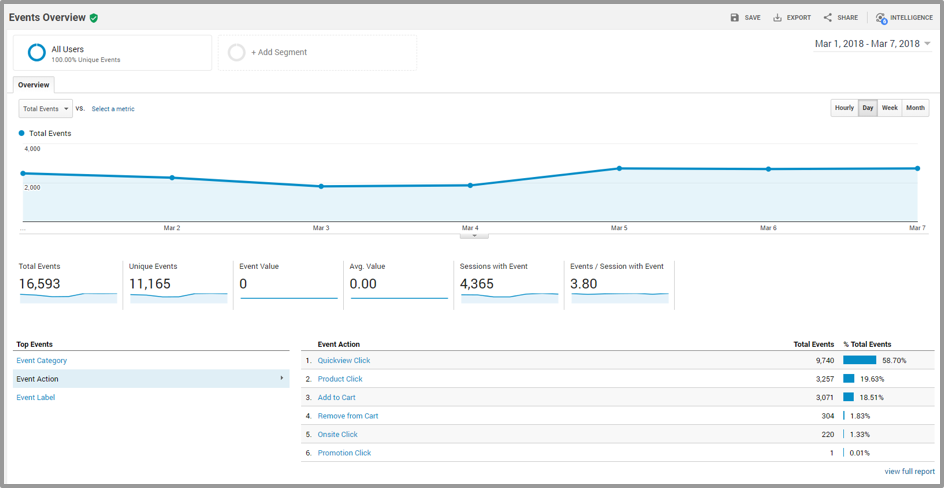Click the Share icon
944x488 pixels.
tap(828, 17)
